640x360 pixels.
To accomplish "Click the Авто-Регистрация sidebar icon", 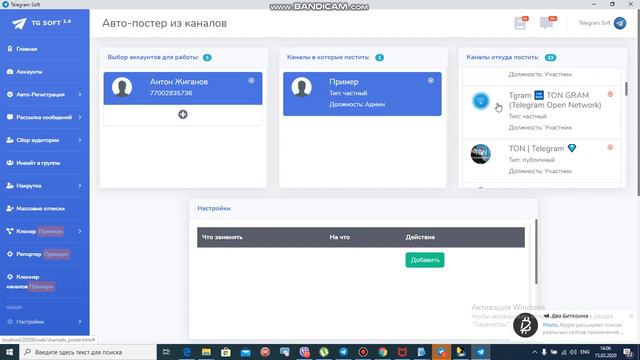I will 10,94.
